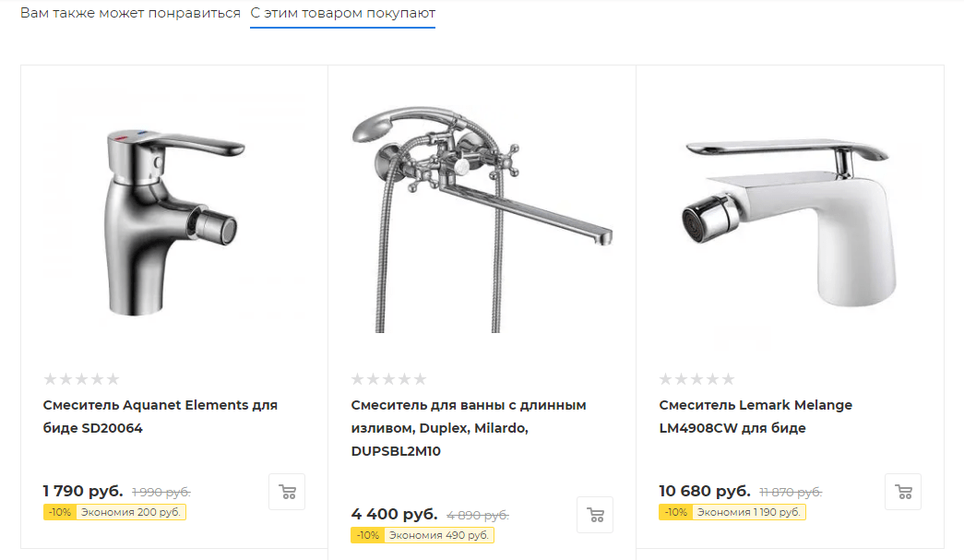This screenshot has height=560, width=964.
Task: Click the 'Экономия 1 190 руб.' savings label
Action: pos(748,512)
